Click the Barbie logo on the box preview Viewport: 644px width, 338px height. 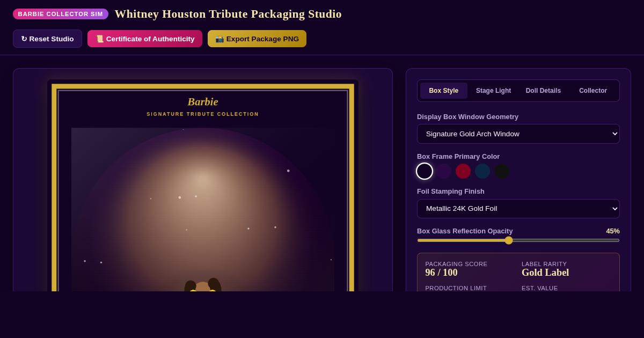[203, 102]
